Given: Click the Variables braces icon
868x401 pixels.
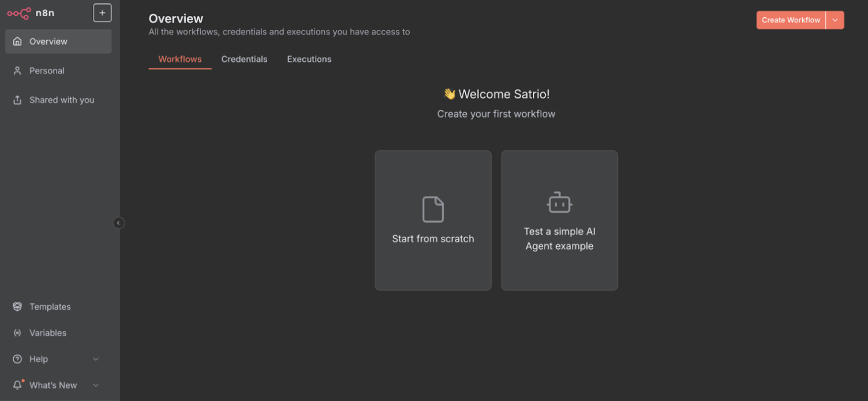Looking at the screenshot, I should click(x=17, y=333).
